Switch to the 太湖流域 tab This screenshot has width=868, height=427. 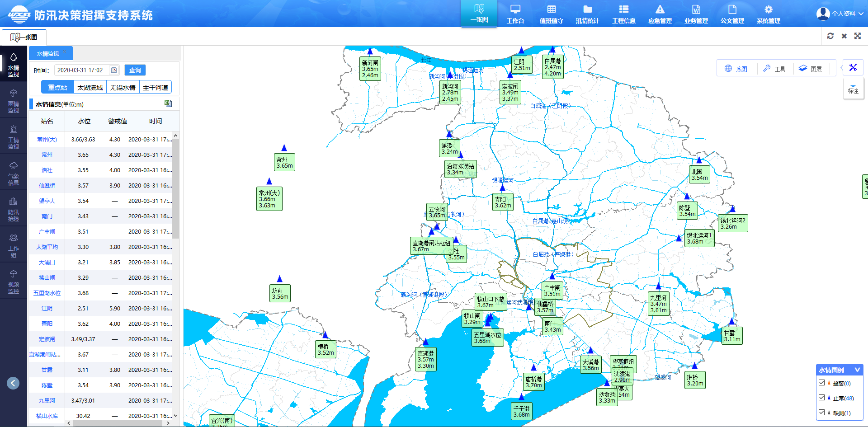90,87
